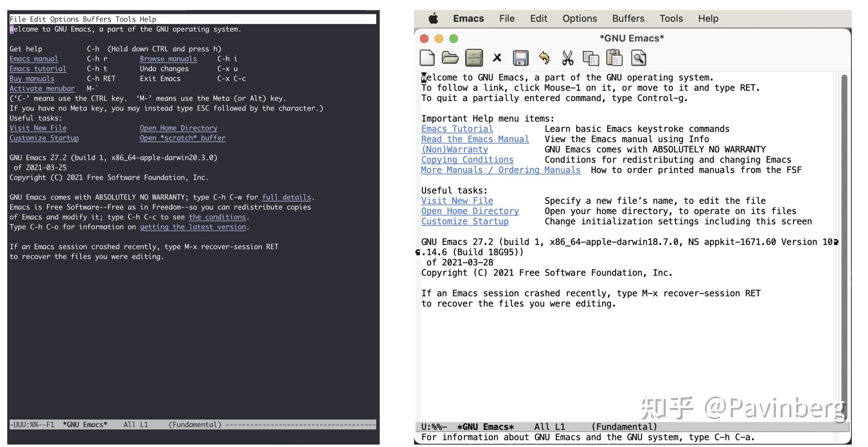The height and width of the screenshot is (447, 868).
Task: Open the Apple menu
Action: tap(434, 18)
